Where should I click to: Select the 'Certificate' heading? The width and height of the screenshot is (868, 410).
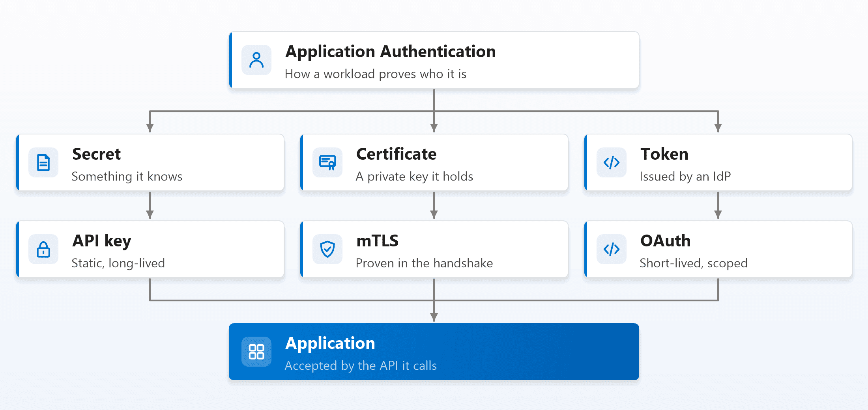coord(396,154)
